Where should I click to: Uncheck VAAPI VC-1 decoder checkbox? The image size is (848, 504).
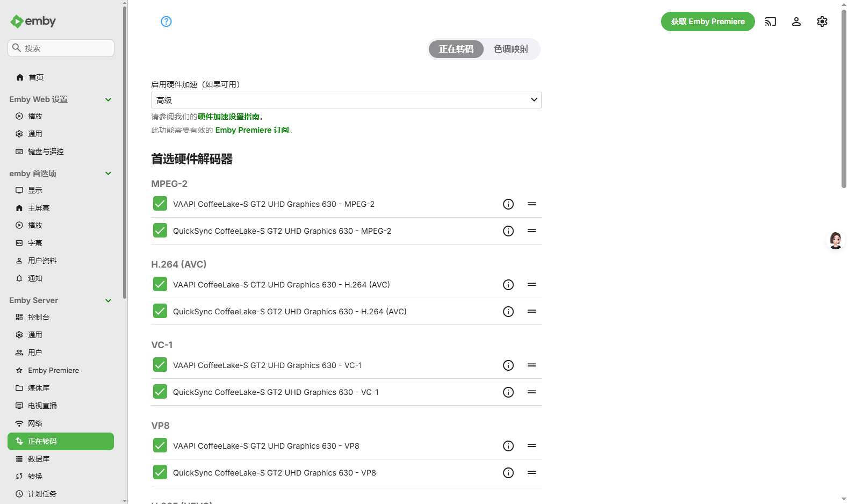click(160, 365)
